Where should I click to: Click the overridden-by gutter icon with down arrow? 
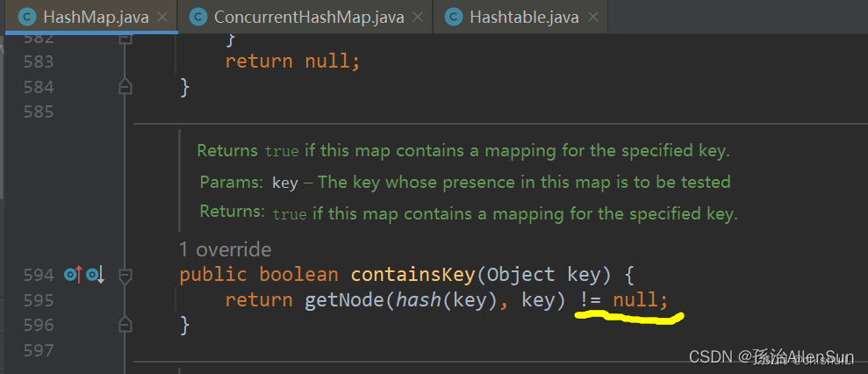click(x=95, y=274)
